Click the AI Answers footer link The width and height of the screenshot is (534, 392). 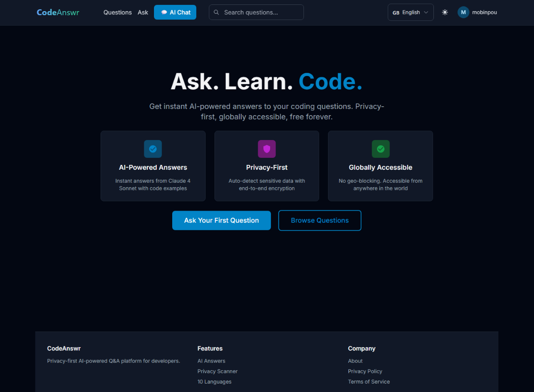[x=211, y=360]
